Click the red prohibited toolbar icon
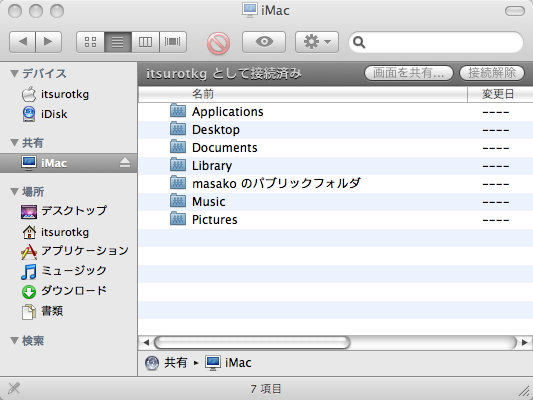Image resolution: width=533 pixels, height=400 pixels. tap(218, 43)
